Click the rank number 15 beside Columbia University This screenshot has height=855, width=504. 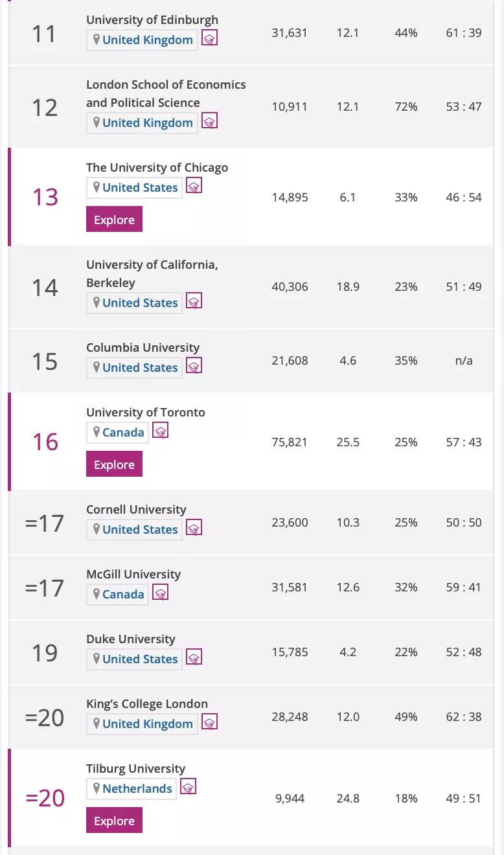coord(43,361)
